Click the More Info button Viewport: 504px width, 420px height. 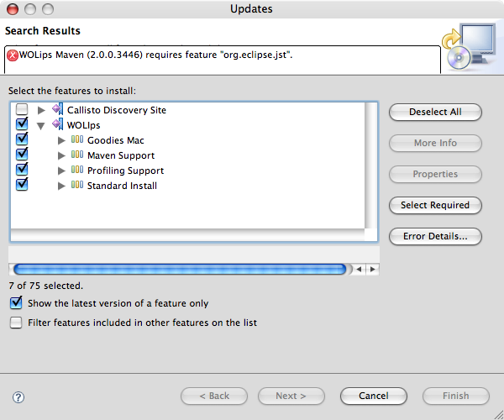coord(435,143)
